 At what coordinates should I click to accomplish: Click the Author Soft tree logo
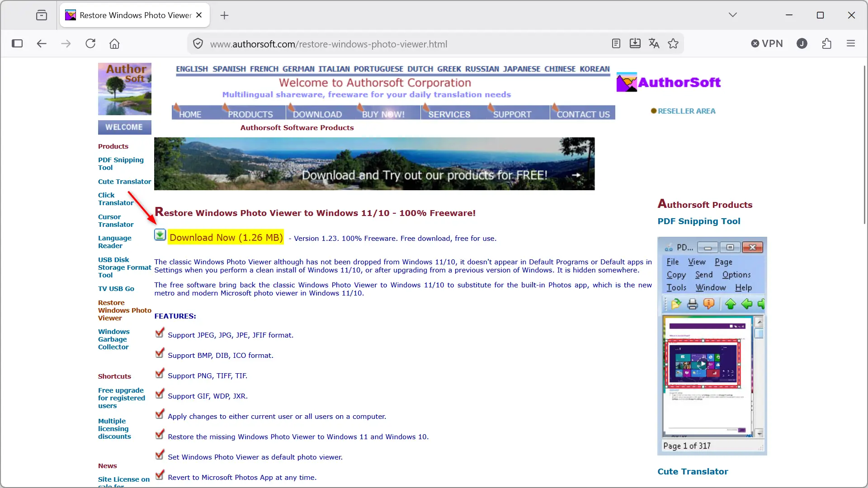125,89
